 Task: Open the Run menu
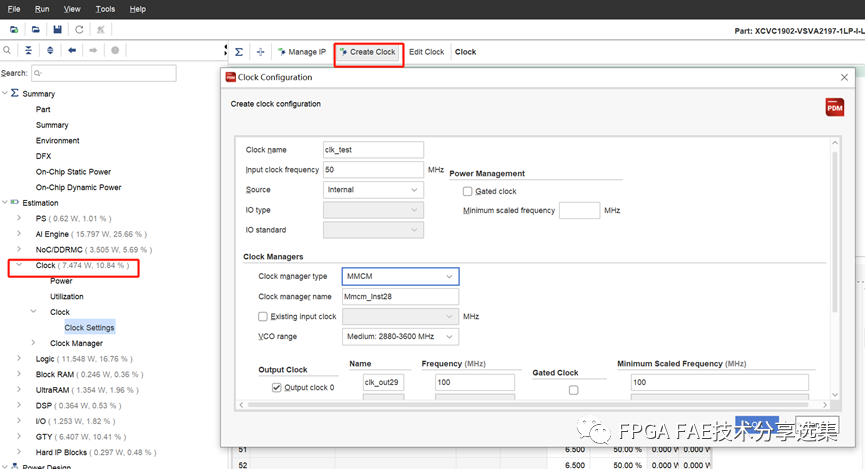(43, 9)
